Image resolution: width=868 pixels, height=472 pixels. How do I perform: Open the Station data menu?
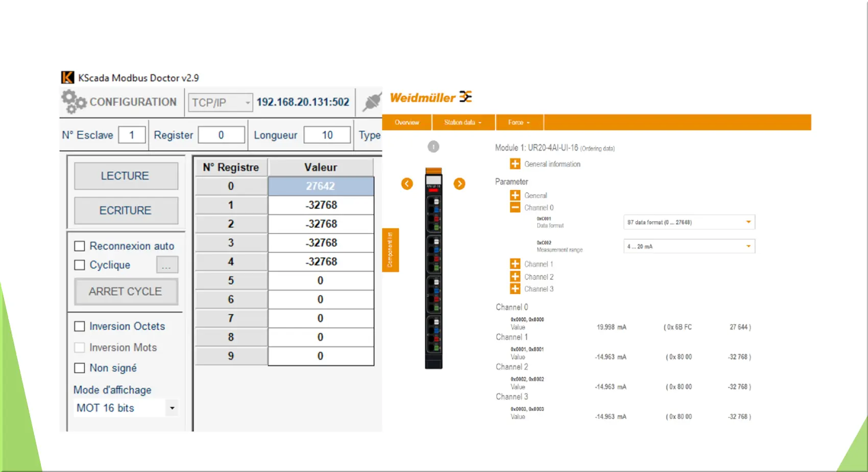point(463,123)
